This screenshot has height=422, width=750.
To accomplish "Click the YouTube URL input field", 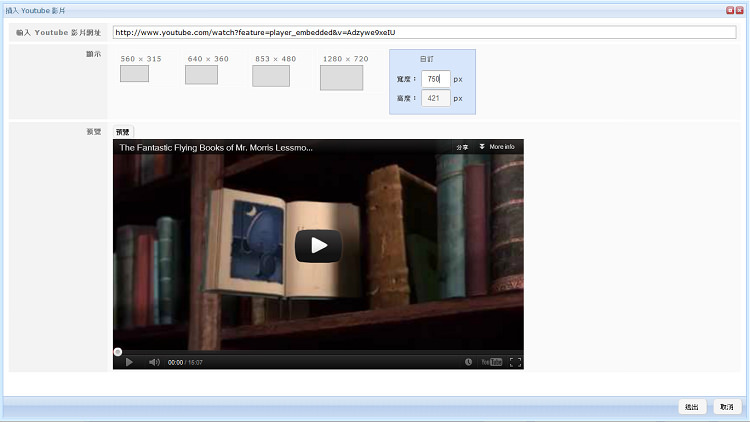I will click(425, 33).
